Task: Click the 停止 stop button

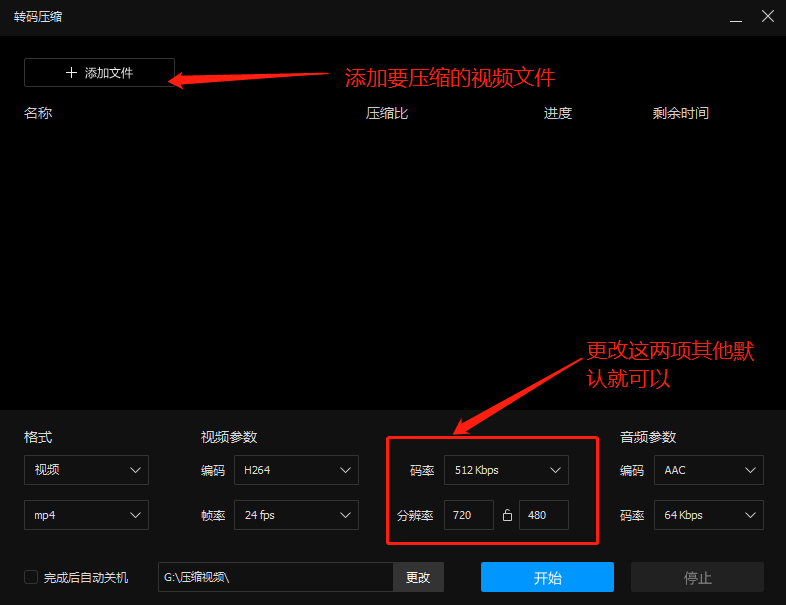Action: (697, 577)
